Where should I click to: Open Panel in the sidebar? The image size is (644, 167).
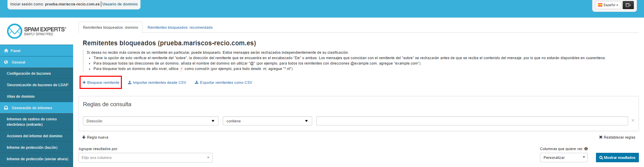(x=15, y=51)
